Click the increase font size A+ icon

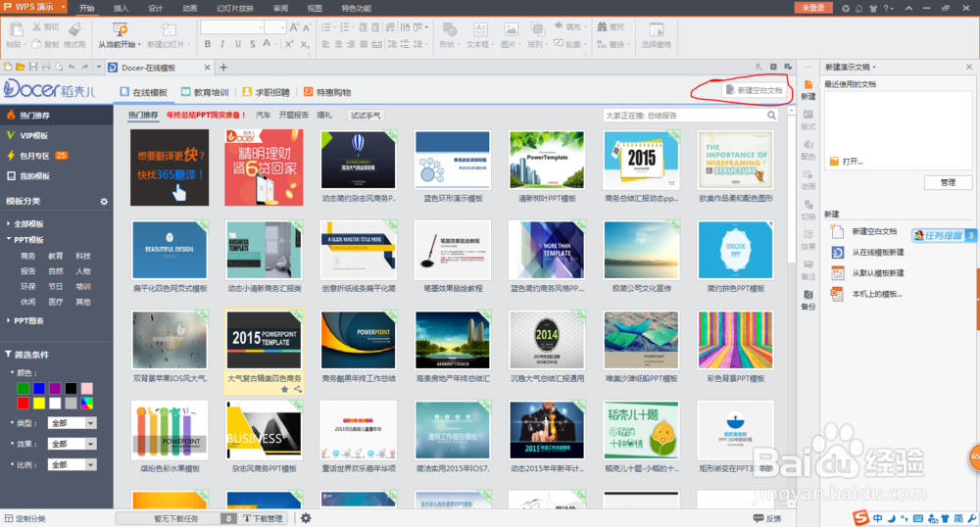click(x=294, y=27)
